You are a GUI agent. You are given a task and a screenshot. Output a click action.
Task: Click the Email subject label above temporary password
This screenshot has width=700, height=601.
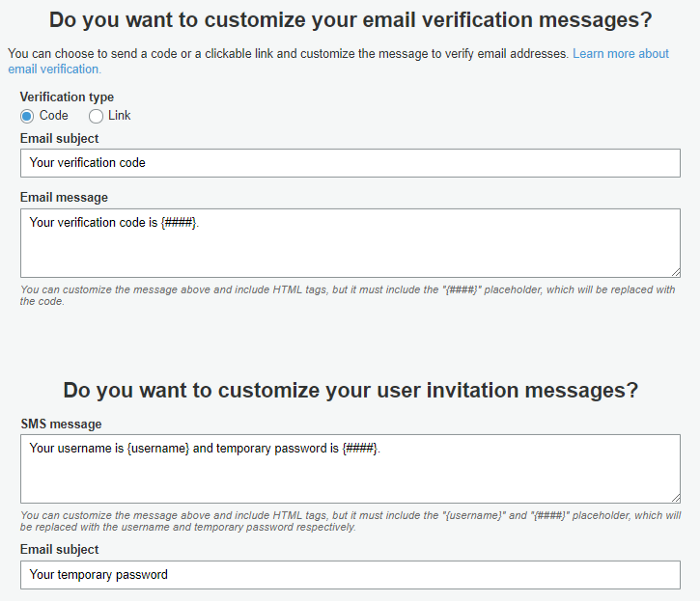point(59,550)
